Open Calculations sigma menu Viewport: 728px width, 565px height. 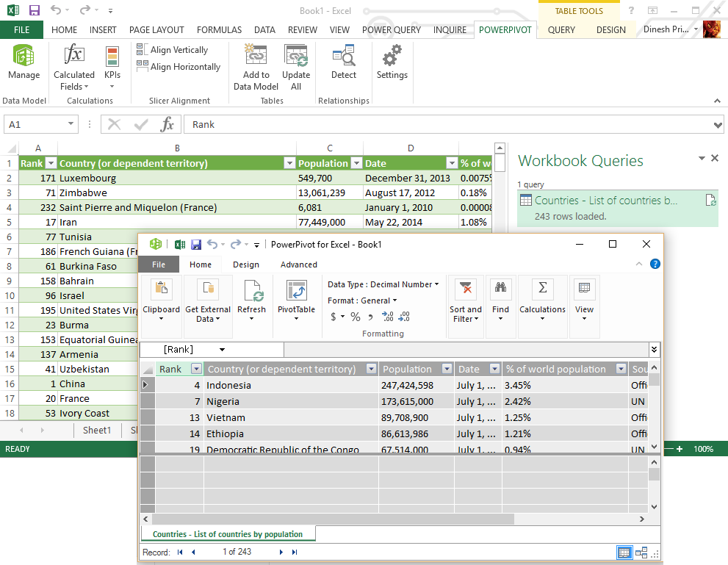542,301
